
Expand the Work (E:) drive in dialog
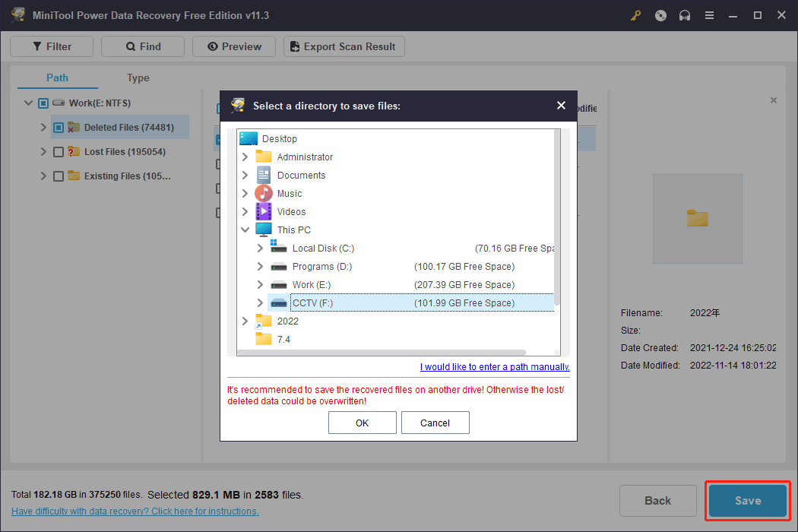pos(260,284)
